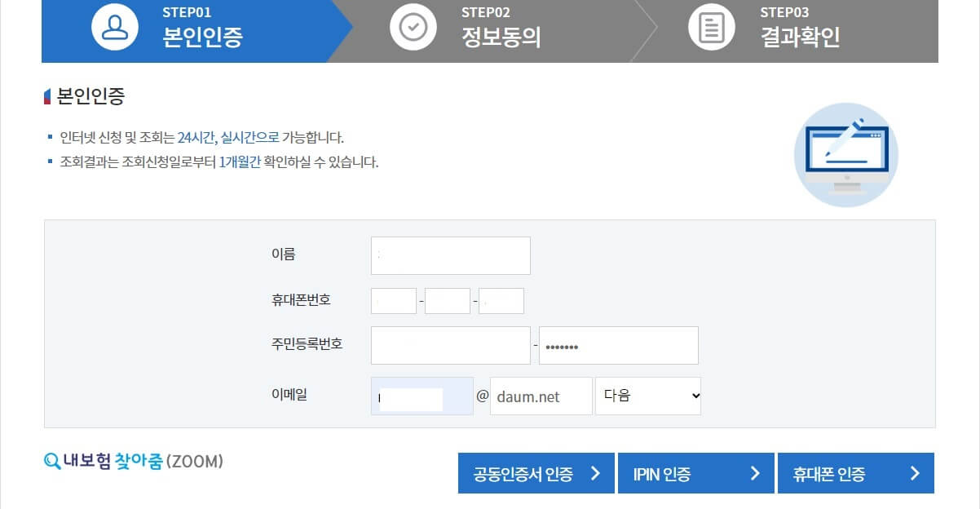This screenshot has height=509, width=980.
Task: Click the blue monitor-and-pencil illustration icon
Action: [x=845, y=154]
